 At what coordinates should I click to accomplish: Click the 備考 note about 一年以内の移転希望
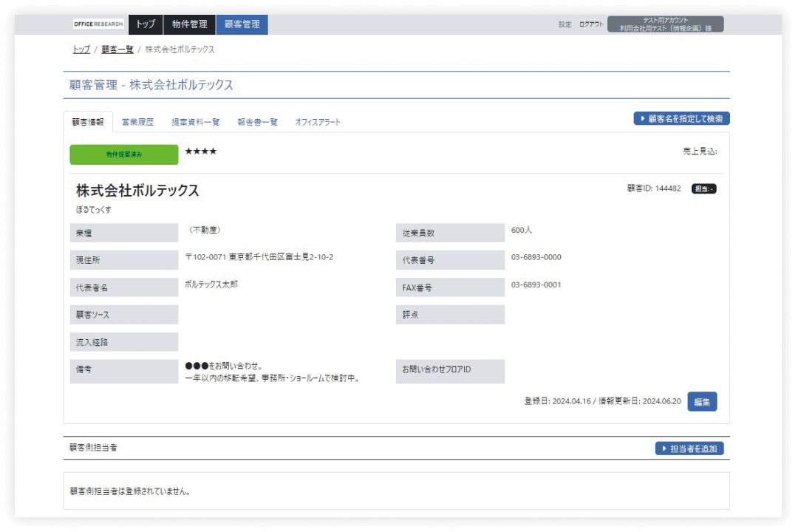(x=272, y=378)
